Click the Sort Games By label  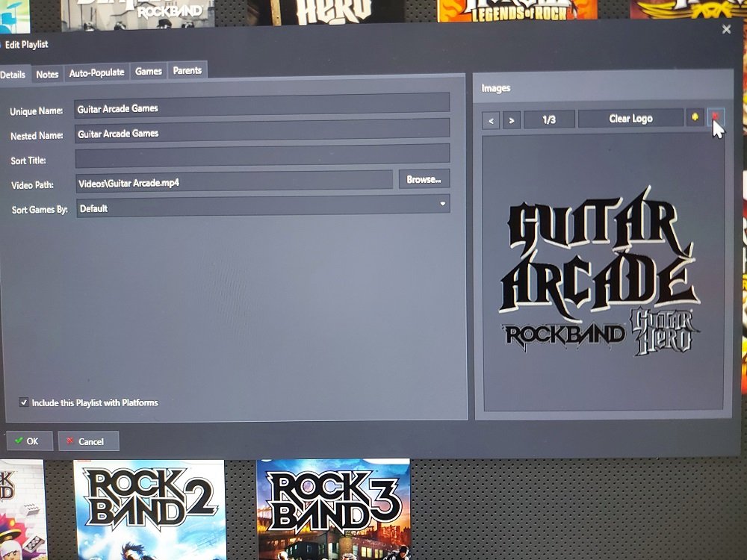pyautogui.click(x=40, y=210)
